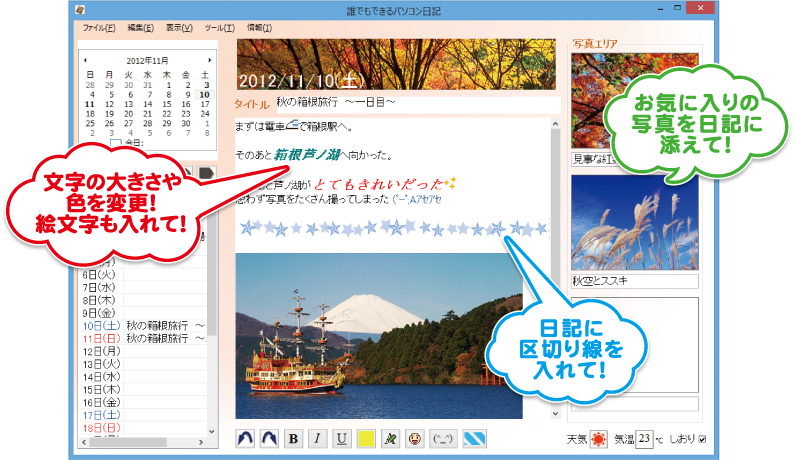This screenshot has height=460, width=794.
Task: Insert a divider line with striped icon
Action: pyautogui.click(x=474, y=438)
